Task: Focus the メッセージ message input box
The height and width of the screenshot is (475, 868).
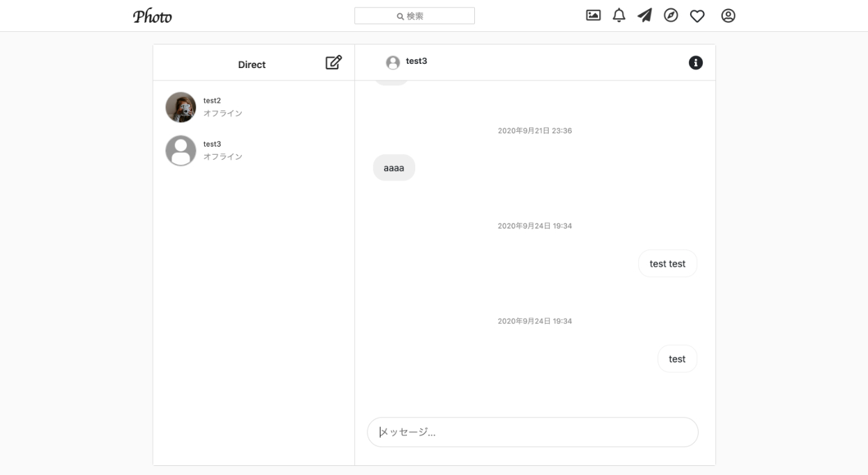Action: point(533,432)
